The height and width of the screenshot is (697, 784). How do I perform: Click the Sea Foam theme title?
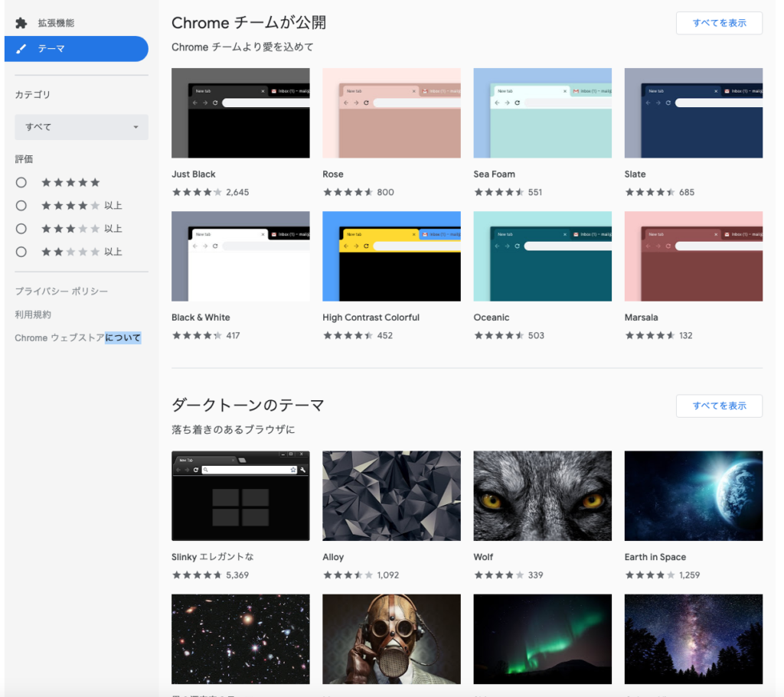coord(494,174)
